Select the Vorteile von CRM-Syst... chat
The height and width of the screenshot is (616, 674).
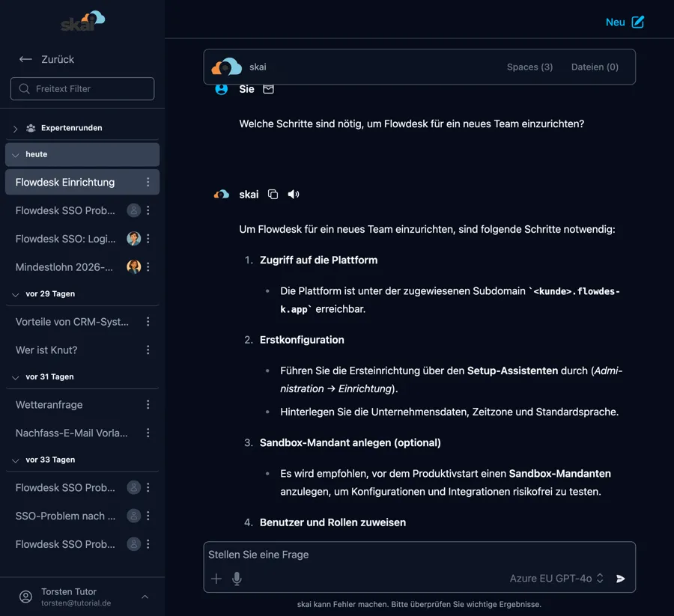pyautogui.click(x=72, y=322)
